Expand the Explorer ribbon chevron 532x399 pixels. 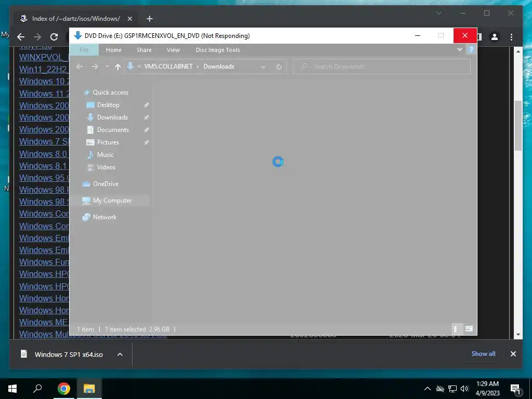coord(459,49)
